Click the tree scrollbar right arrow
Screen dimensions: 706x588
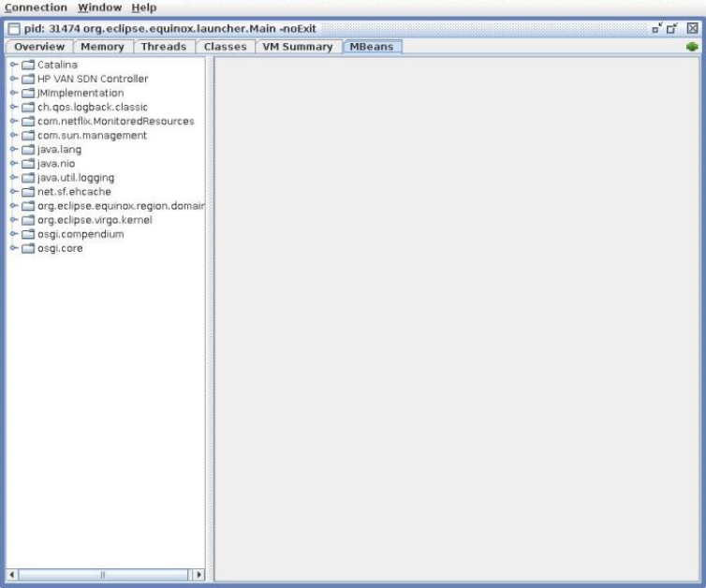tap(199, 575)
